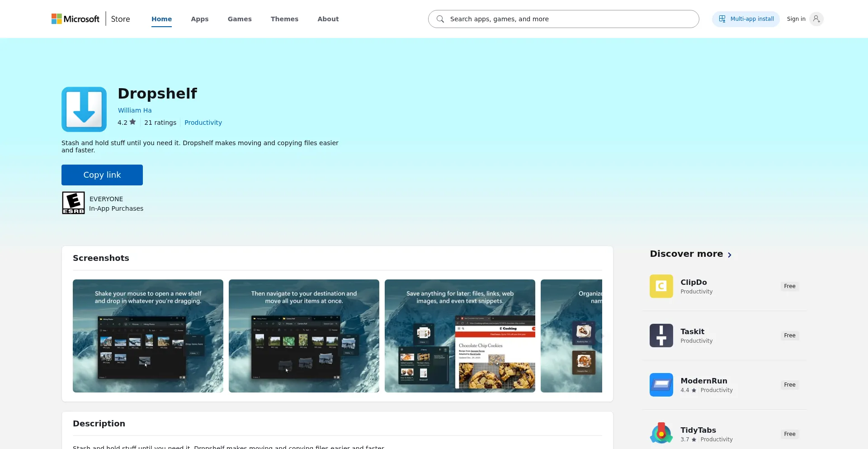
Task: Switch to the Games tab
Action: tap(240, 19)
